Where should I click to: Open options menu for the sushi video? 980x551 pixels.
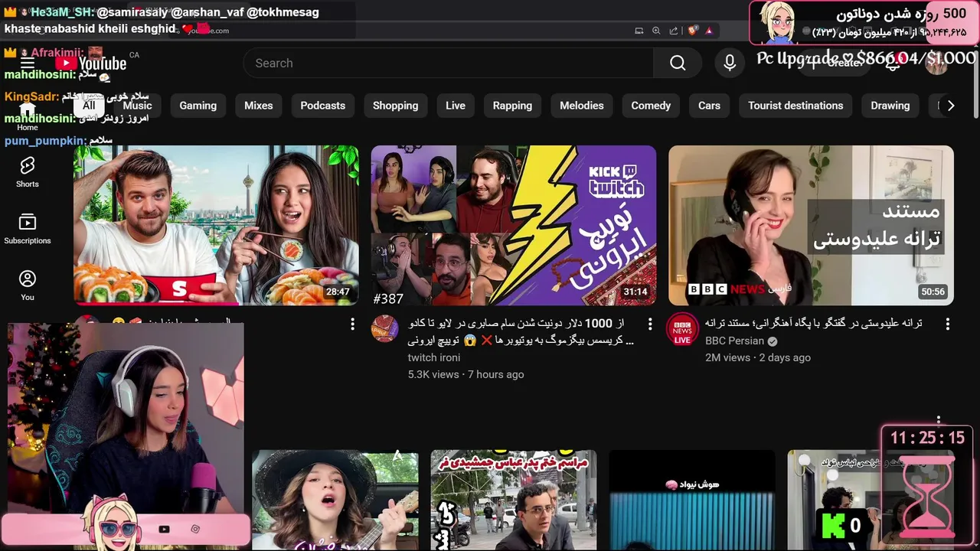(x=352, y=324)
